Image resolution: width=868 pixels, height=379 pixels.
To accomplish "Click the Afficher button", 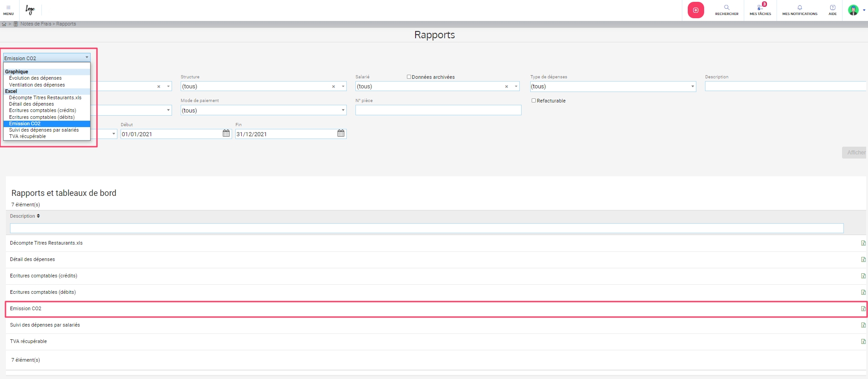I will (x=854, y=153).
